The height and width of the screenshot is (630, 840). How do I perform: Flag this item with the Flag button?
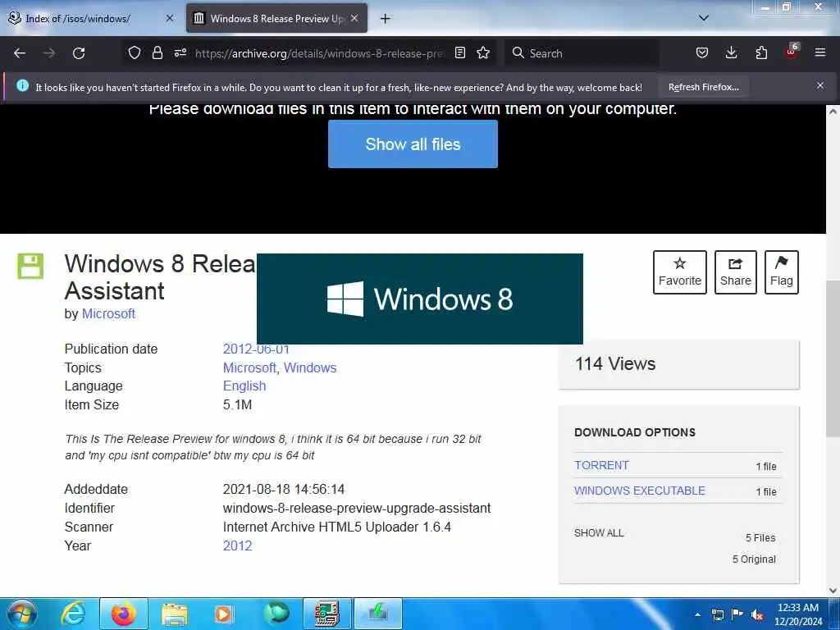[782, 272]
